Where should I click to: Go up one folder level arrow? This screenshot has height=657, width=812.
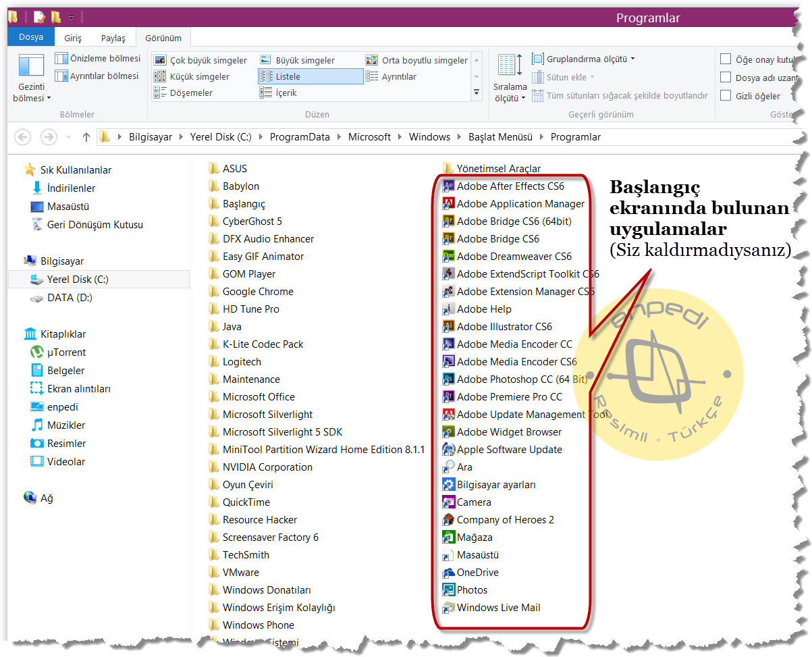[x=86, y=137]
